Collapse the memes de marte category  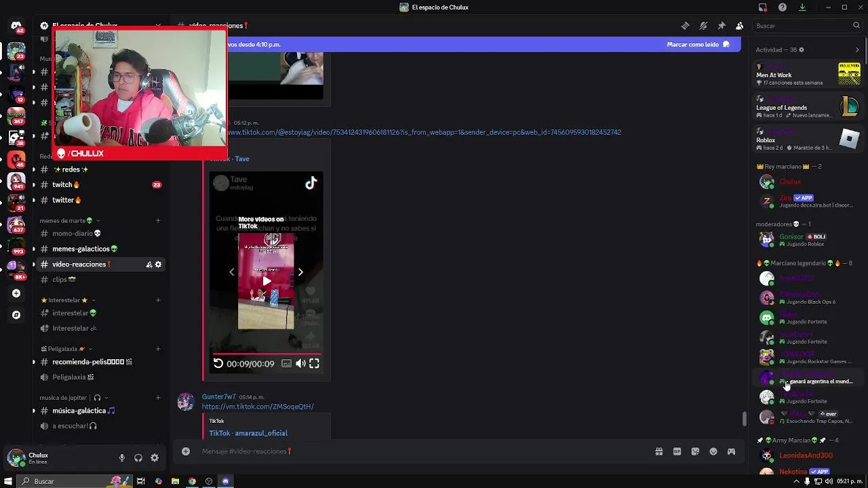point(70,220)
